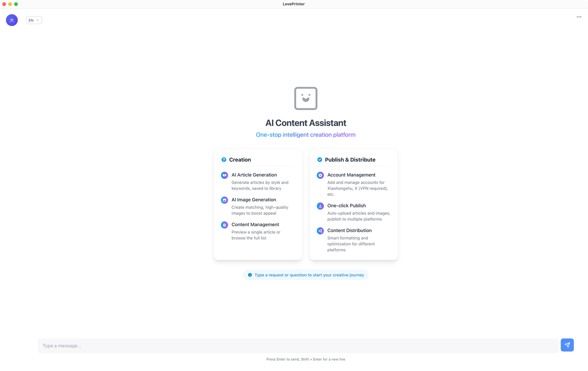This screenshot has height=371, width=588.
Task: Select the Account Management title
Action: click(x=351, y=175)
